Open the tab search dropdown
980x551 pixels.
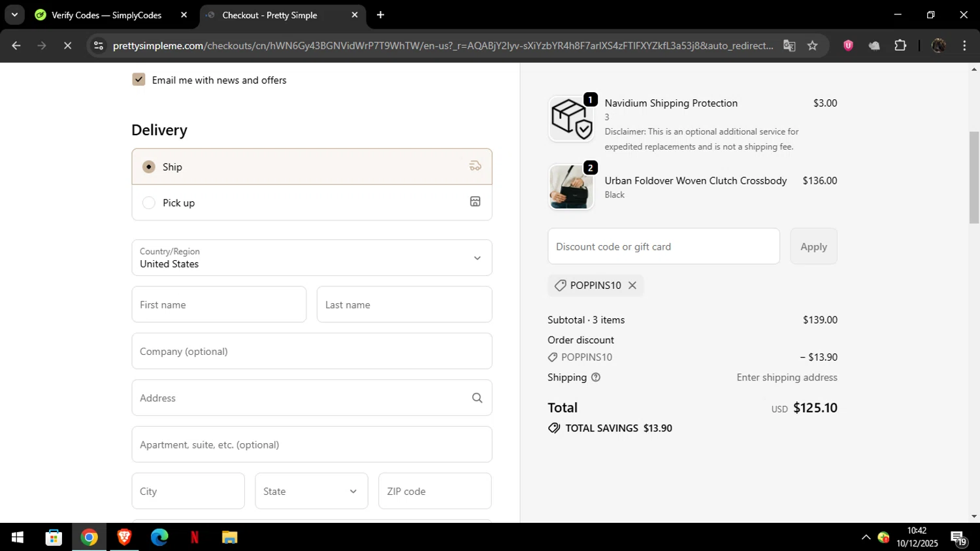pyautogui.click(x=14, y=15)
